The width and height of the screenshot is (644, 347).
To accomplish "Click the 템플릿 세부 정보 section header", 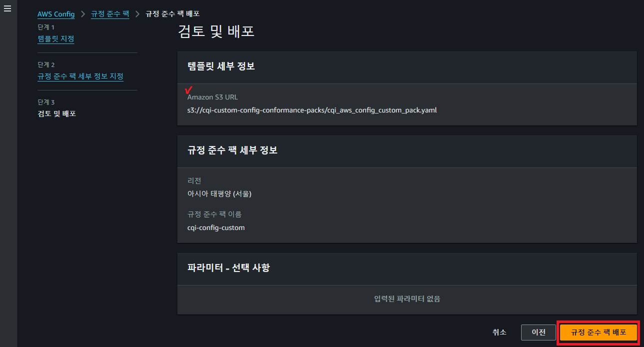I will pos(221,66).
